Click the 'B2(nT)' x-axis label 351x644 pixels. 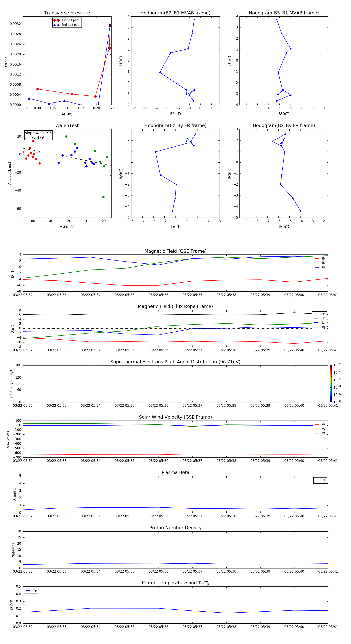(175, 114)
